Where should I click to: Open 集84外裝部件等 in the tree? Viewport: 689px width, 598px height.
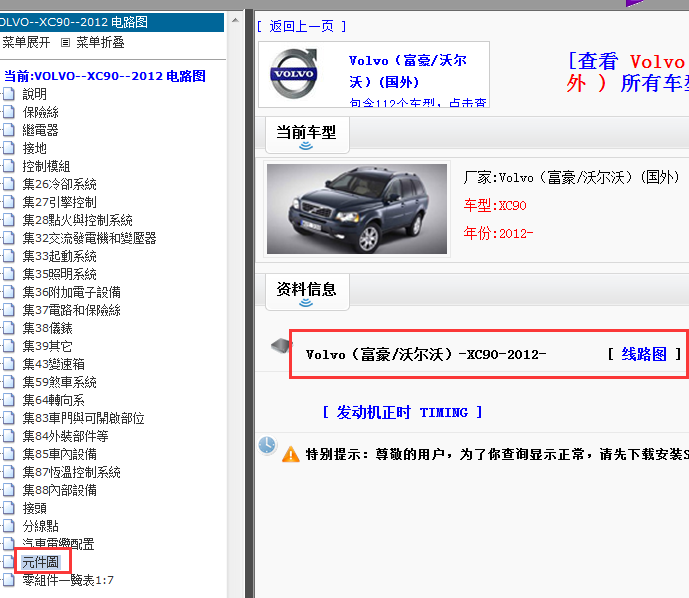[65, 436]
